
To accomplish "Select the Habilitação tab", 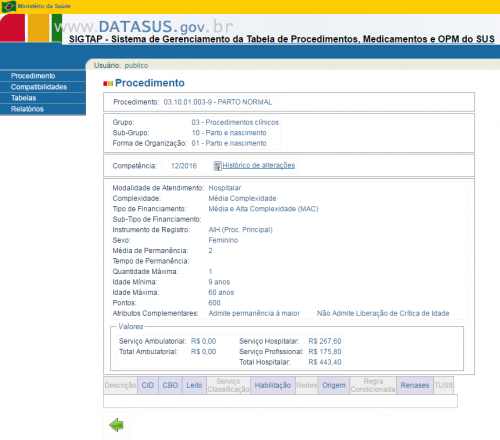I will coord(273,385).
